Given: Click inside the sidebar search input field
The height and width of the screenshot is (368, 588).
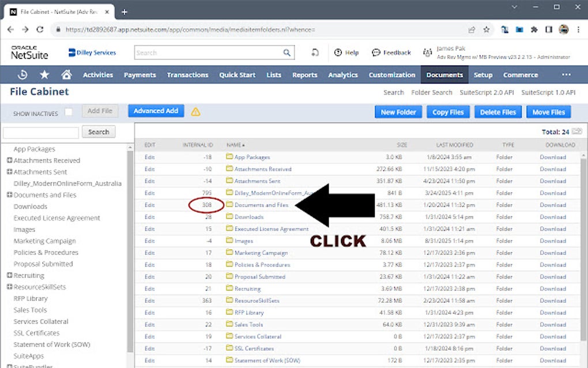Looking at the screenshot, I should (x=40, y=132).
